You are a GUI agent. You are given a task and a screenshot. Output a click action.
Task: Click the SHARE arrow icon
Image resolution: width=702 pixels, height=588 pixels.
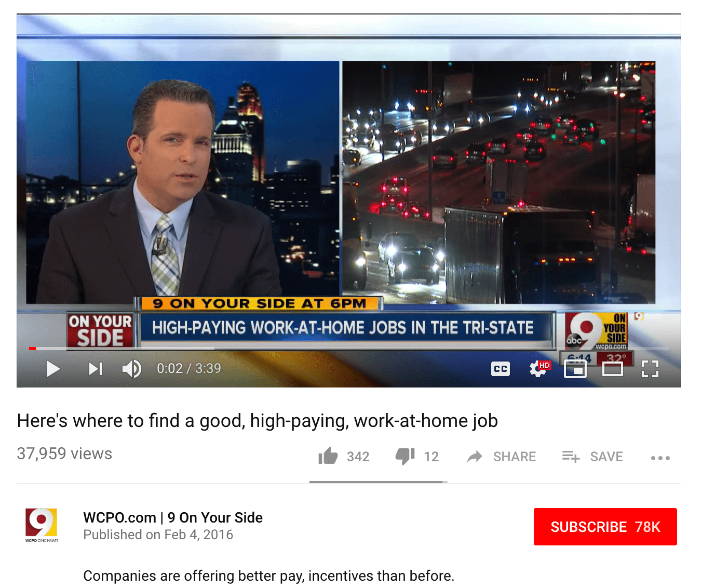[x=475, y=457]
